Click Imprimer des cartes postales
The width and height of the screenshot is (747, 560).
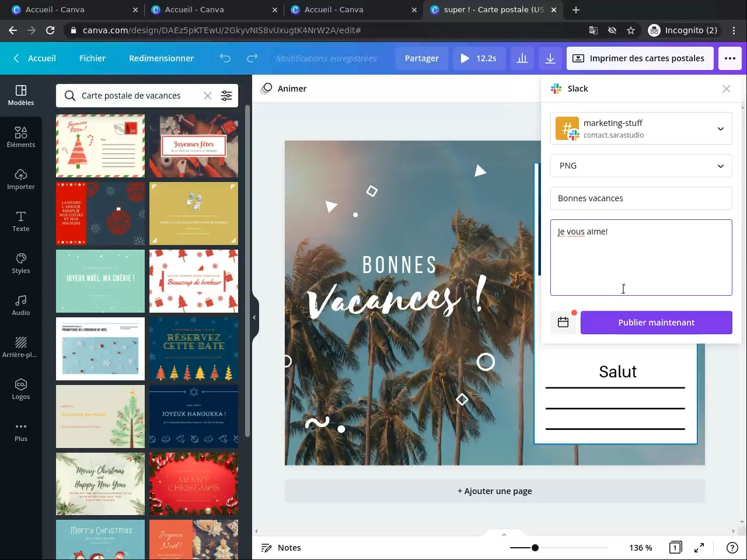click(640, 58)
